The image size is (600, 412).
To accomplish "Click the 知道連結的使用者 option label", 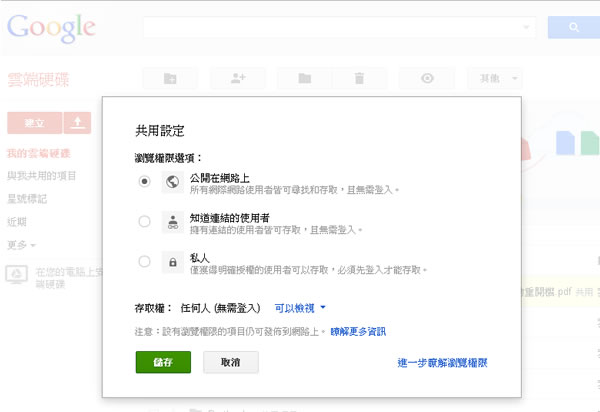I will pos(230,218).
